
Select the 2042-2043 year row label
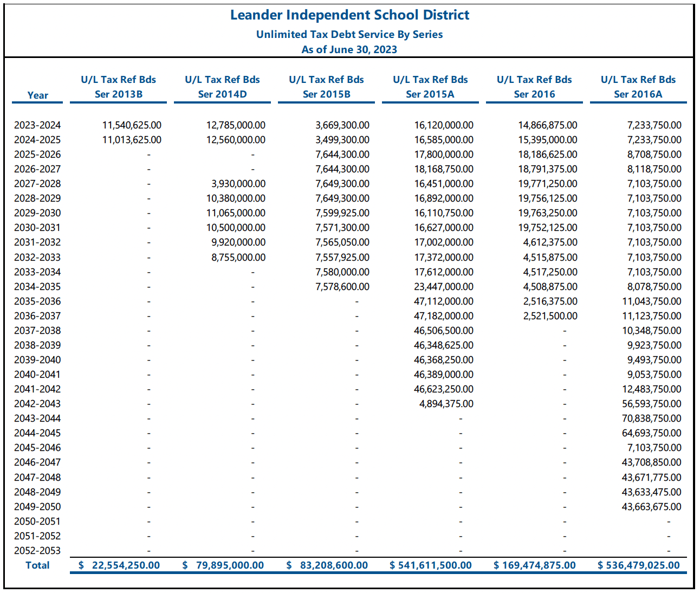click(37, 404)
